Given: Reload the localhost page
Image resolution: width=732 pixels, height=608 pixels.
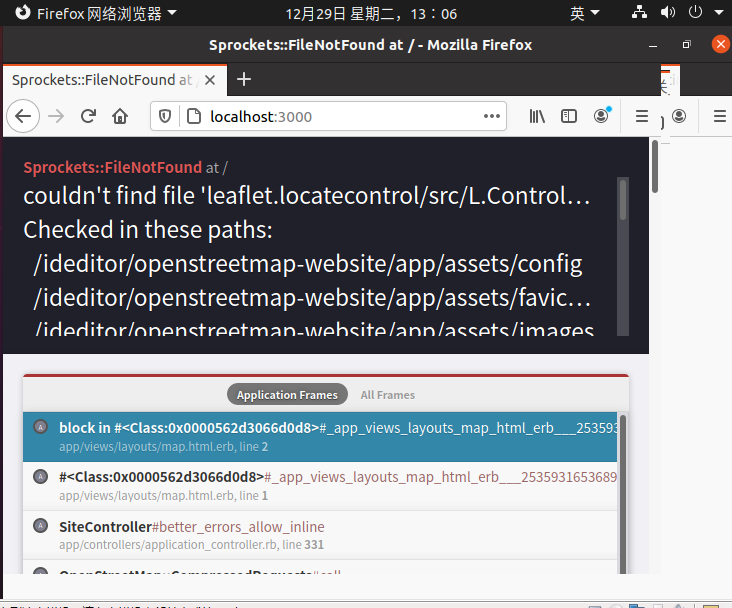Looking at the screenshot, I should (x=88, y=116).
